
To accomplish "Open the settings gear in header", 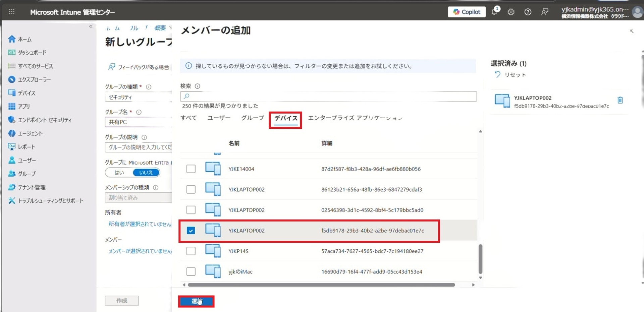I will click(511, 12).
